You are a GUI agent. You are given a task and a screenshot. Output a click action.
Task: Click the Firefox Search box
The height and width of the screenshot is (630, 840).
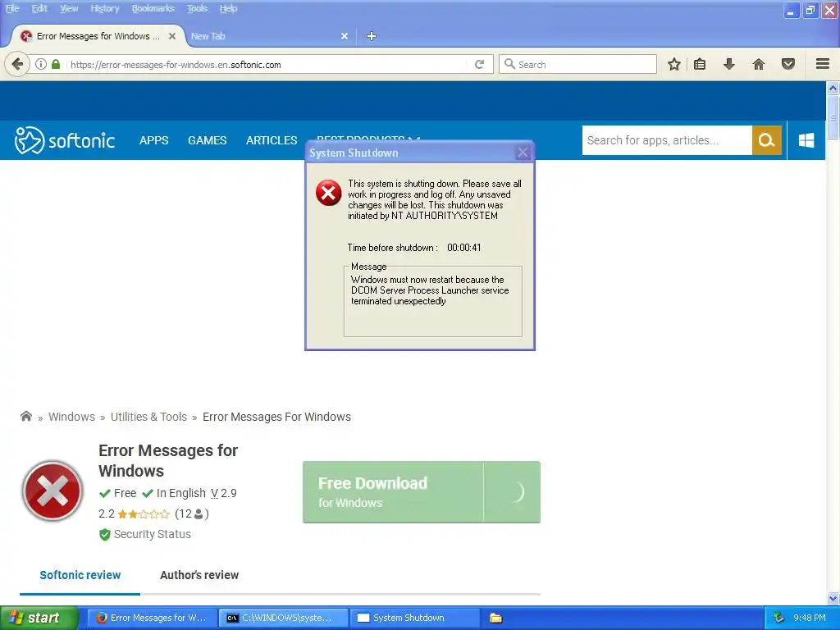click(x=578, y=64)
